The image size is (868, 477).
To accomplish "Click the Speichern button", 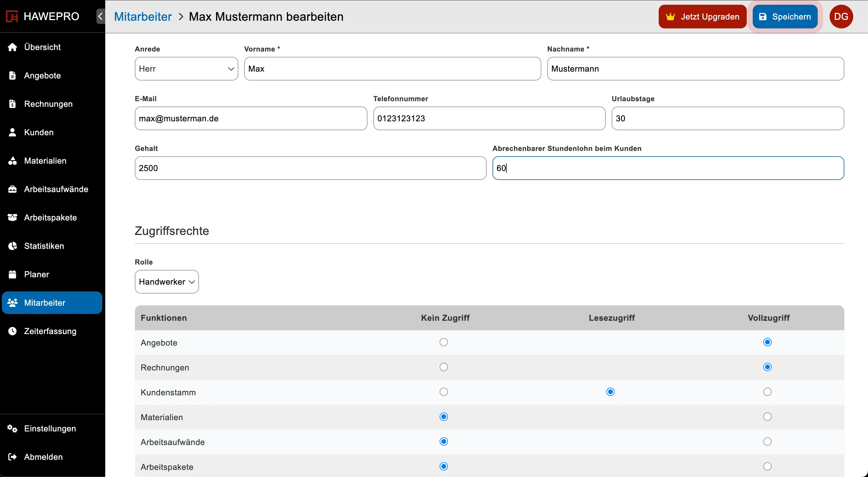I will [x=785, y=17].
